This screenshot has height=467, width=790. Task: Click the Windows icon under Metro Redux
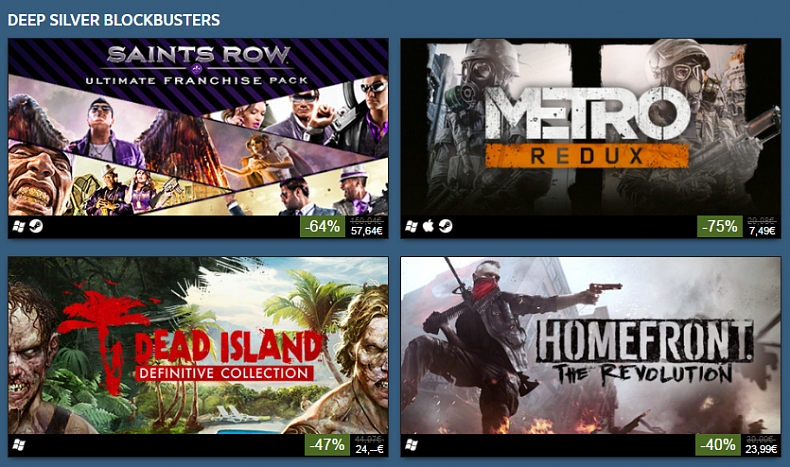coord(411,226)
